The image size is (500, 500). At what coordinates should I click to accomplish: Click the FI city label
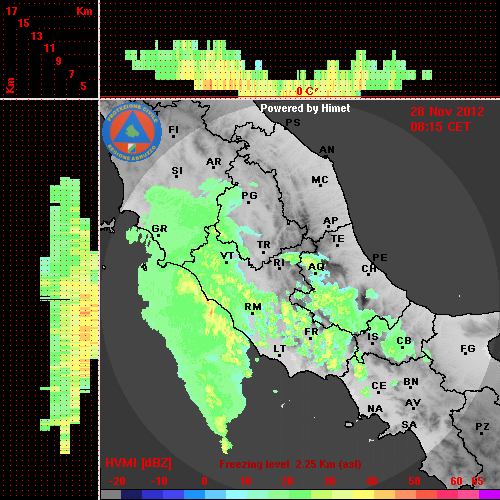pyautogui.click(x=173, y=129)
